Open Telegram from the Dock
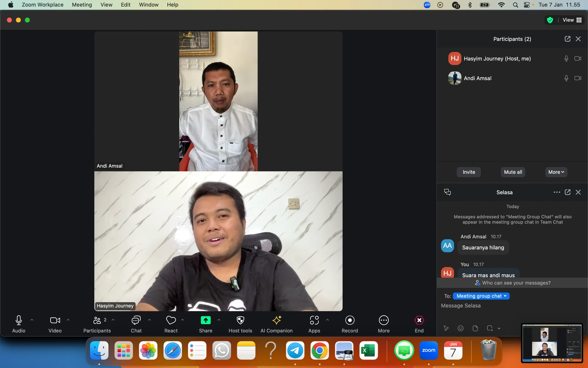 [x=295, y=350]
